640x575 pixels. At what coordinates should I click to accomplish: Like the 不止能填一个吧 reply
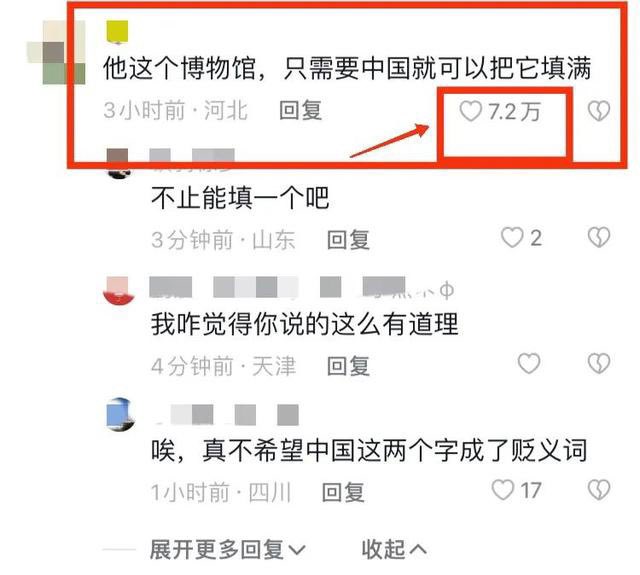click(x=512, y=238)
